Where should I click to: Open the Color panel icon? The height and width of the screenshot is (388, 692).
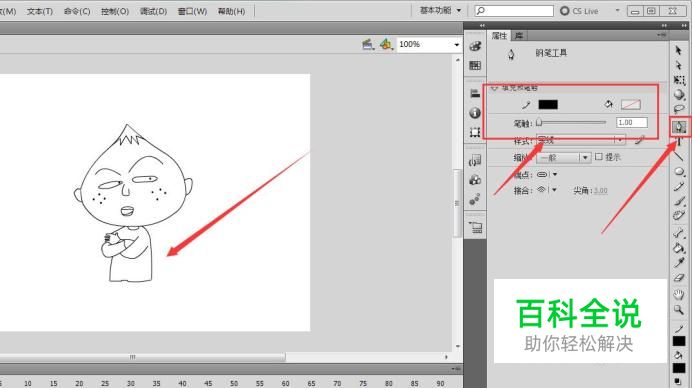click(475, 46)
